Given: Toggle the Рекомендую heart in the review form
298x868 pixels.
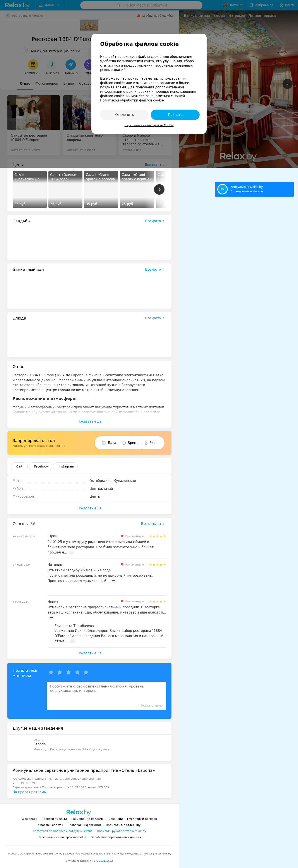Looking at the screenshot, I should pos(137,705).
